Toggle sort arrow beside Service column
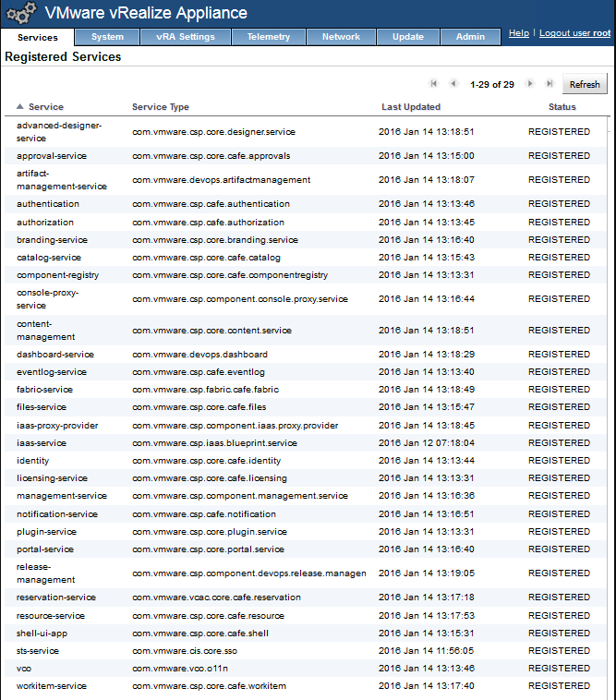 coord(19,107)
